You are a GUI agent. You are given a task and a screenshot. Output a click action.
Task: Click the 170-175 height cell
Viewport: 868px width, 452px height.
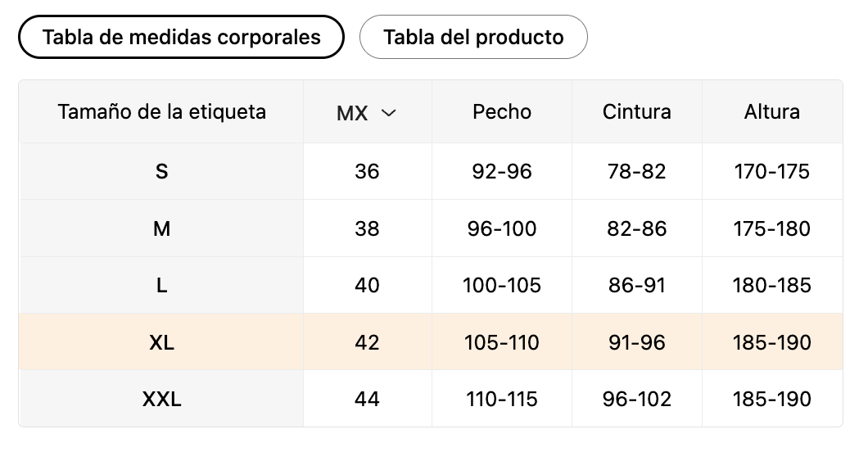[x=771, y=171]
